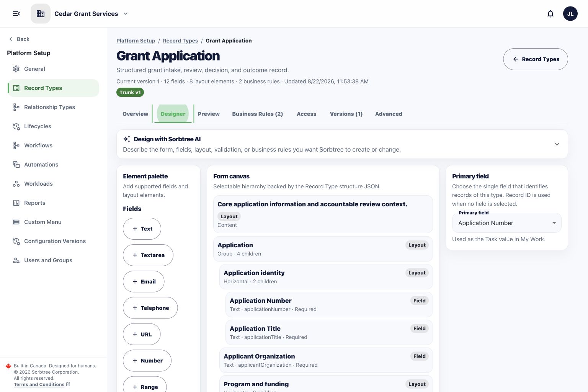Screen dimensions: 588x392
Task: Open the notifications bell
Action: pyautogui.click(x=550, y=14)
